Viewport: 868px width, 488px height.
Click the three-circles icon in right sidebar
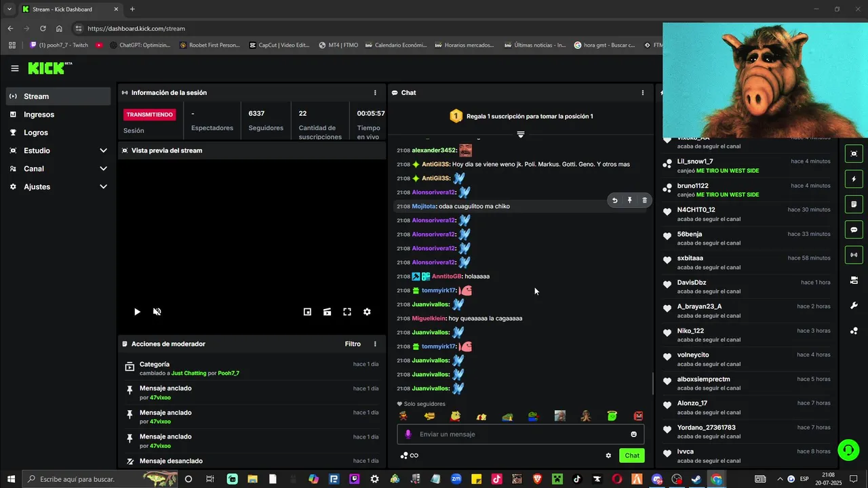(854, 331)
